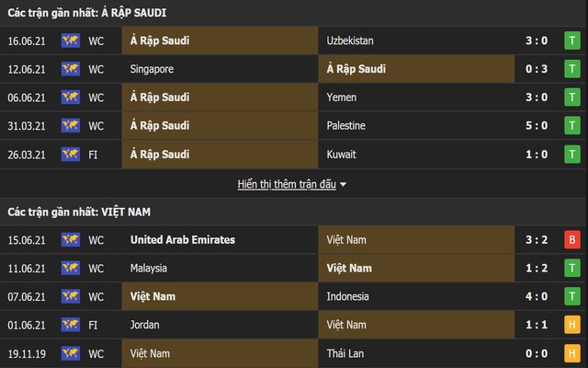Click the world flag icon for 12.06.21 match
The width and height of the screenshot is (588, 368).
click(x=70, y=69)
